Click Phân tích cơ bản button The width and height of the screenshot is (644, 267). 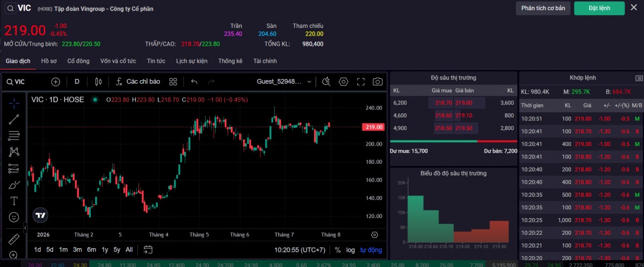coord(543,8)
